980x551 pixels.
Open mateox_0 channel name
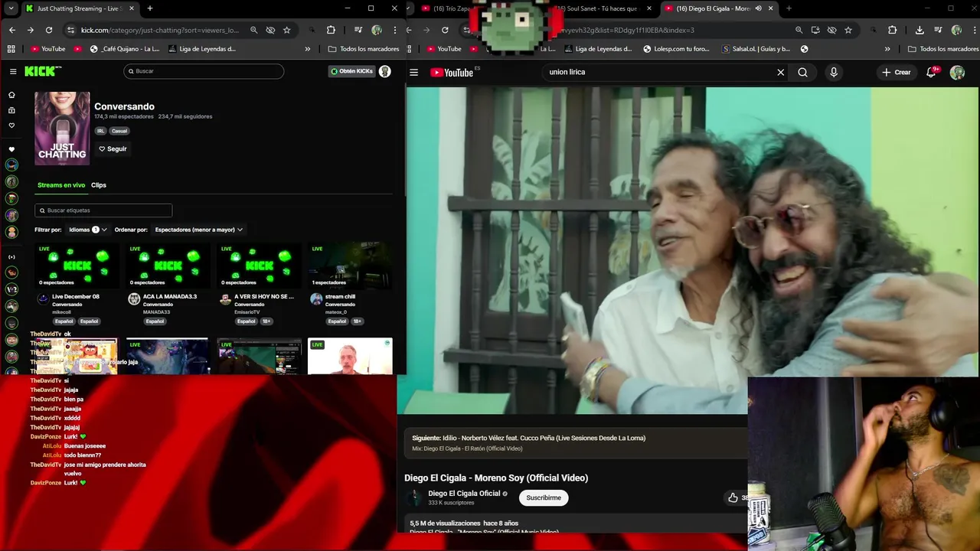[x=336, y=312]
